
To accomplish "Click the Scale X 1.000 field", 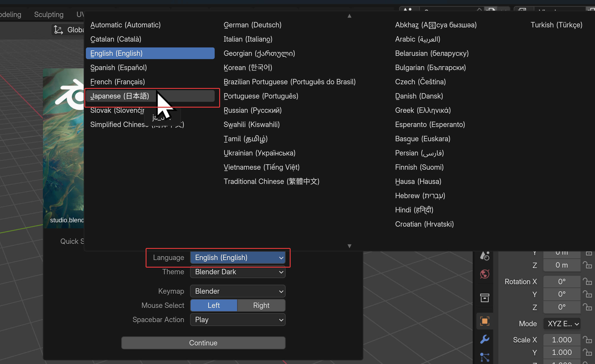I will (x=562, y=340).
